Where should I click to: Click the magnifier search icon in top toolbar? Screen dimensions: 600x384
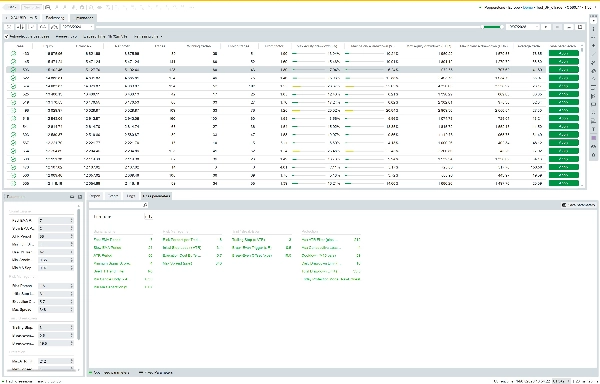[x=48, y=7]
